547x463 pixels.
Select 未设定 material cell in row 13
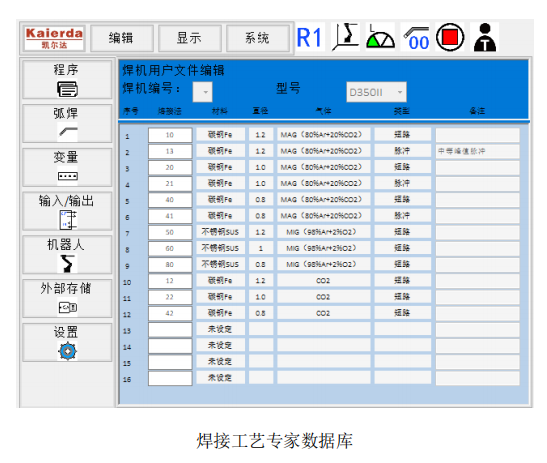[220, 329]
